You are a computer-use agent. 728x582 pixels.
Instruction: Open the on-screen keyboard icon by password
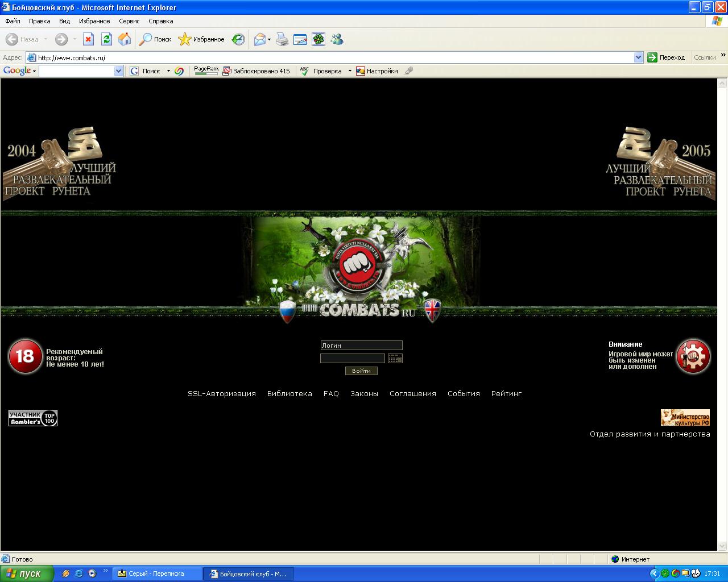tap(395, 358)
